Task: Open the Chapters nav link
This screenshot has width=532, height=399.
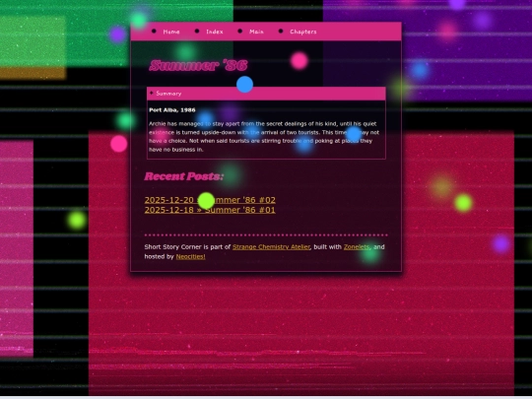Action: click(303, 32)
